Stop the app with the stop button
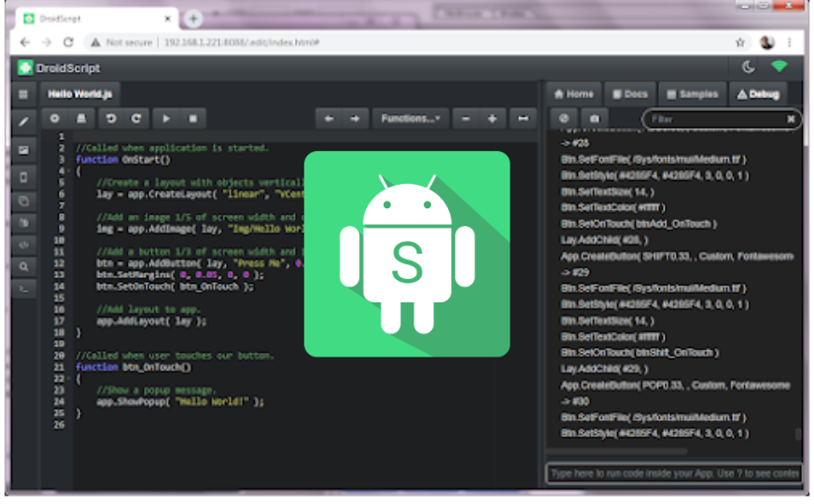 pyautogui.click(x=193, y=119)
